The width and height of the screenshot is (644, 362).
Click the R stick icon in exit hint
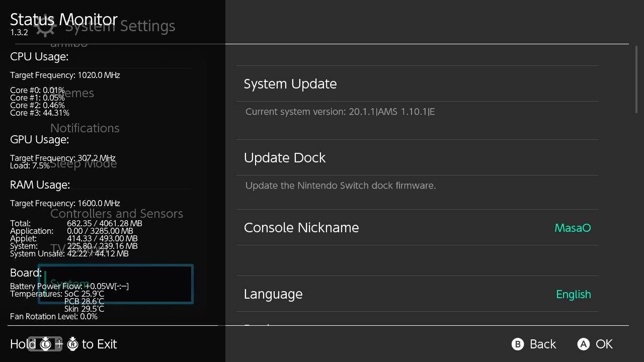click(x=72, y=344)
